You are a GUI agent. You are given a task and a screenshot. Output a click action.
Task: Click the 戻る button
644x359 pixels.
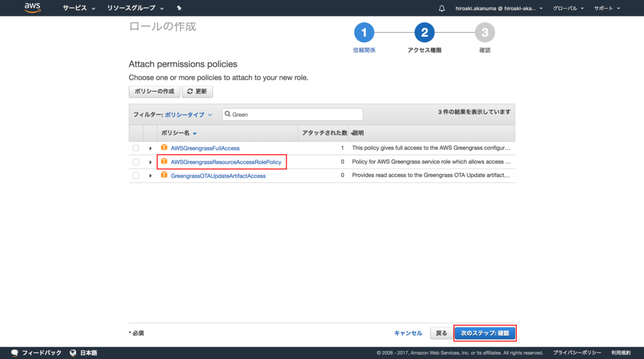[441, 333]
